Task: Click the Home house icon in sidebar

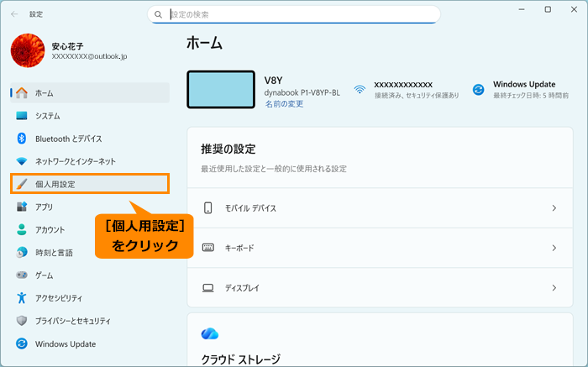Action: [22, 92]
